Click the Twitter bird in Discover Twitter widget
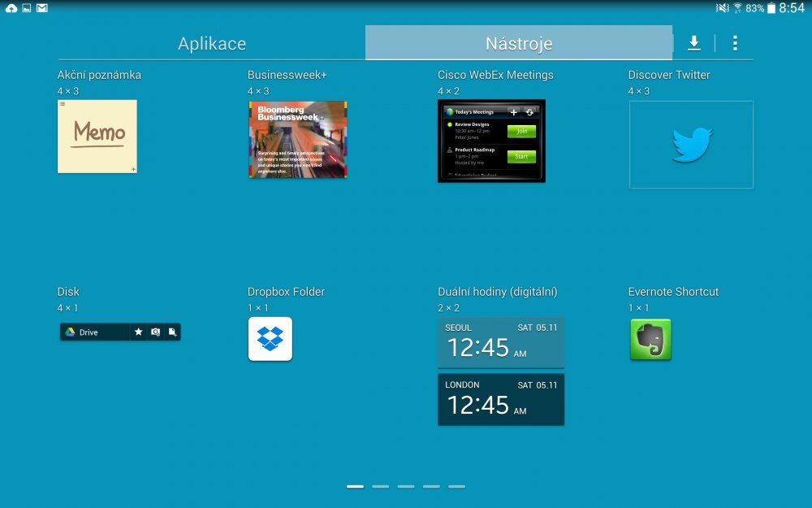The image size is (812, 508). [690, 145]
